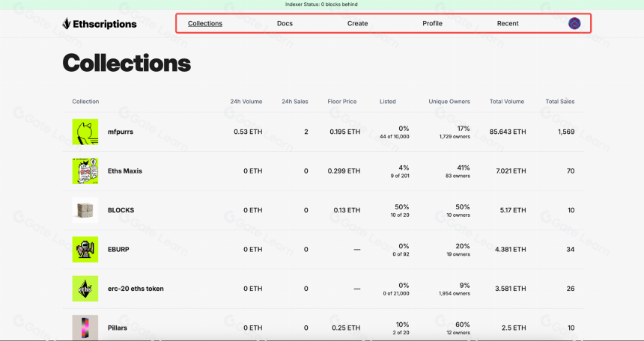Click the 9 of 201 listed text
644x341 pixels.
pyautogui.click(x=399, y=176)
